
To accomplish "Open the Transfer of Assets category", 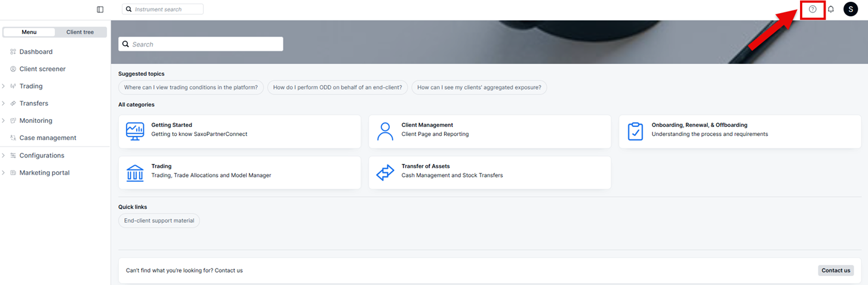I will point(490,172).
